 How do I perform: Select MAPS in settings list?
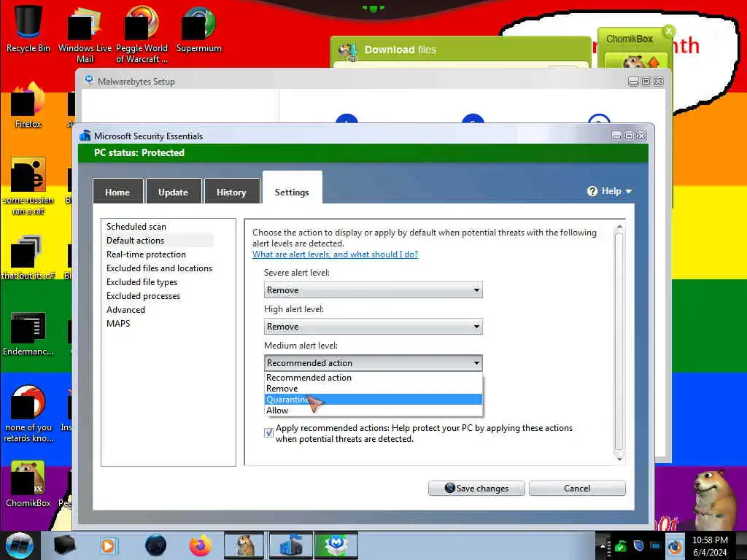pyautogui.click(x=118, y=323)
